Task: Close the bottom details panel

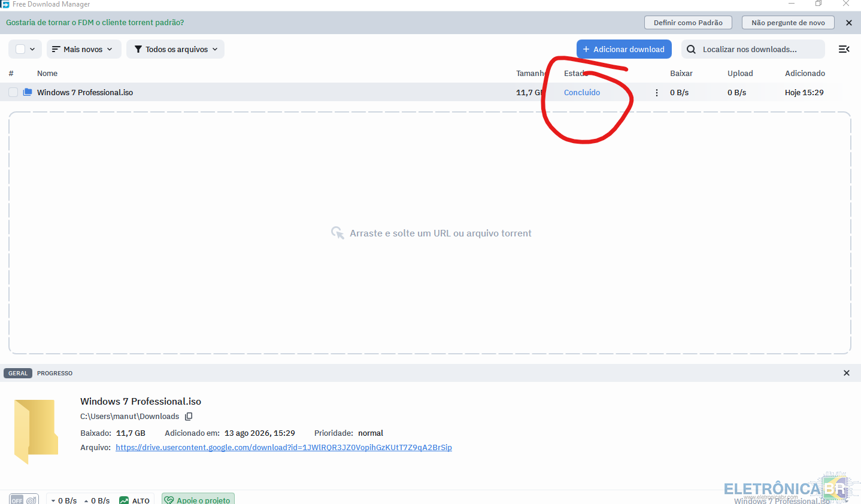Action: [847, 373]
